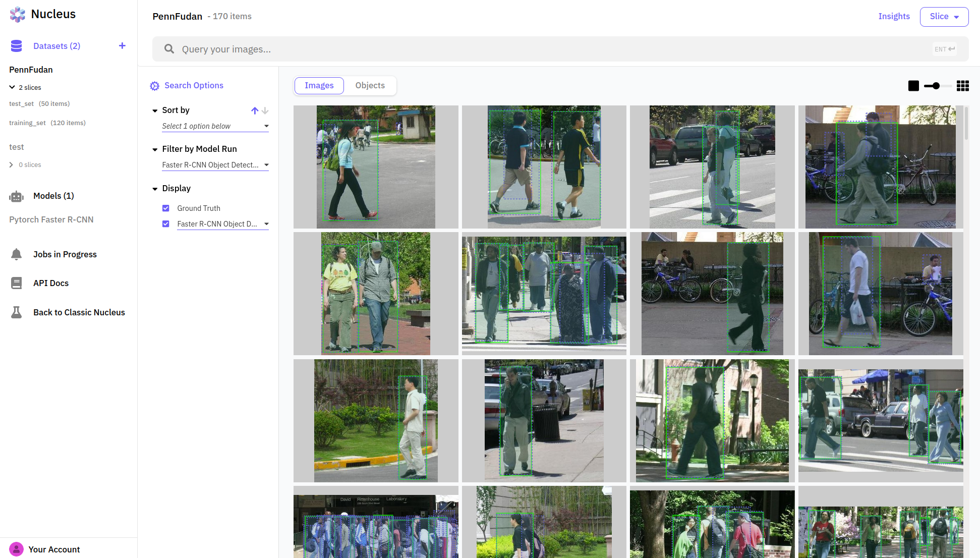The width and height of the screenshot is (980, 558).
Task: Open the Slice dropdown button
Action: pos(944,17)
